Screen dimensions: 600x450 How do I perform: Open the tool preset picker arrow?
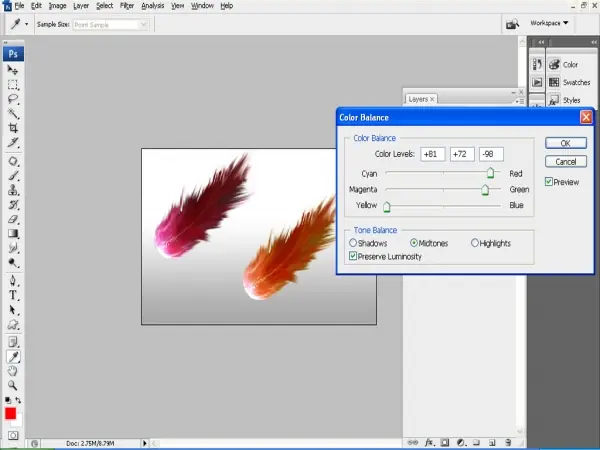coord(26,24)
